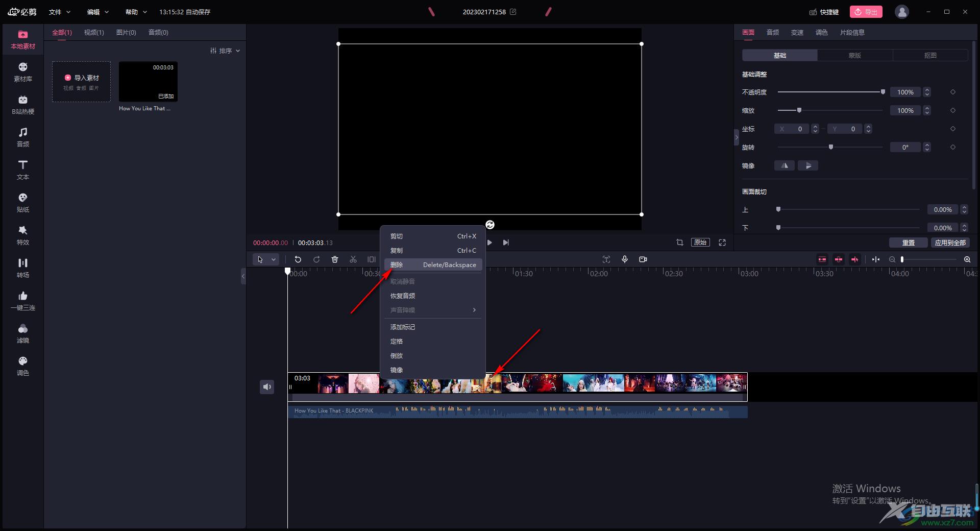
Task: Enter fullscreen preview mode
Action: click(x=722, y=243)
